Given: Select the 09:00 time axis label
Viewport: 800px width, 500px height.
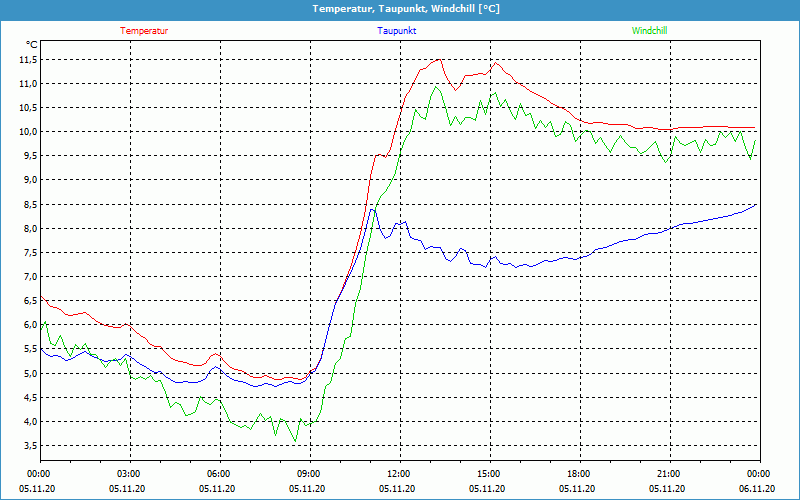Looking at the screenshot, I should tap(308, 474).
